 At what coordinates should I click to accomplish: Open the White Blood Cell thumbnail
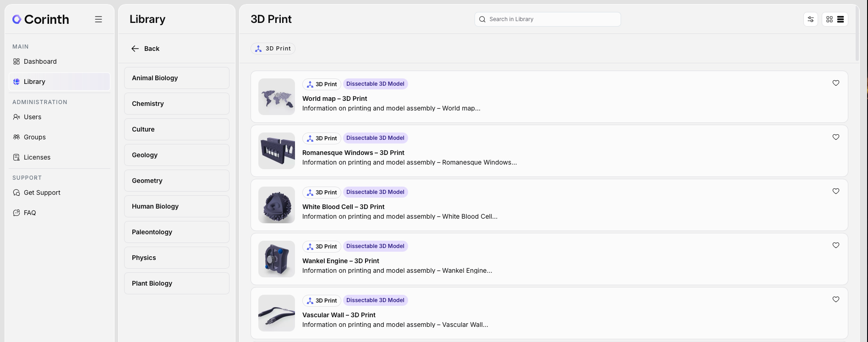277,205
